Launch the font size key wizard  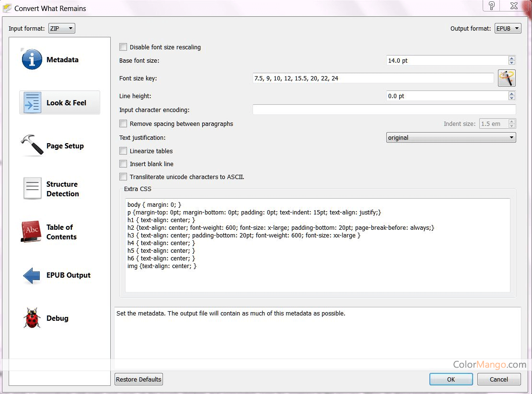[507, 78]
